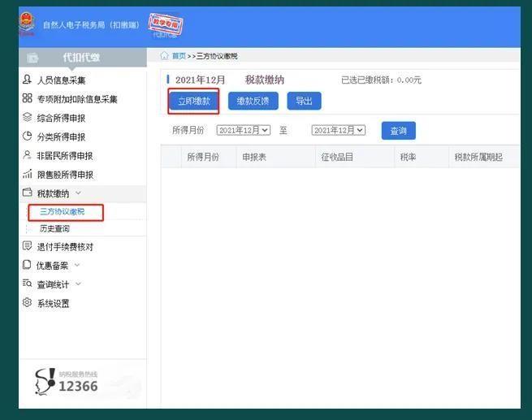Collapse the 税款缴纳 menu section
Image resolution: width=532 pixels, height=420 pixels.
[78, 193]
